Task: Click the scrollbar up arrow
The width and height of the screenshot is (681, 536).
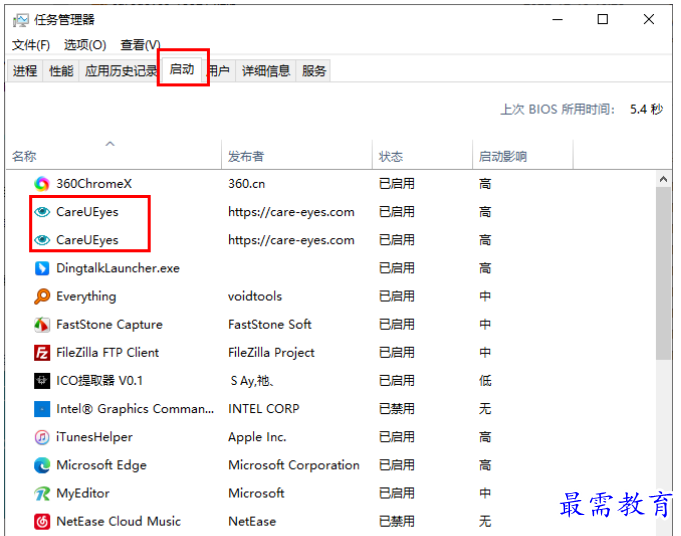Action: [663, 179]
